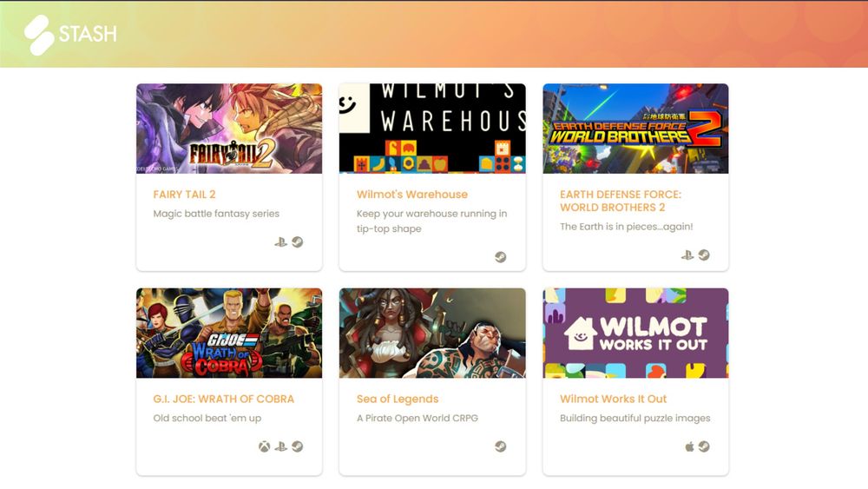The width and height of the screenshot is (868, 489).
Task: Click the Sea of Legends cover image
Action: 432,333
